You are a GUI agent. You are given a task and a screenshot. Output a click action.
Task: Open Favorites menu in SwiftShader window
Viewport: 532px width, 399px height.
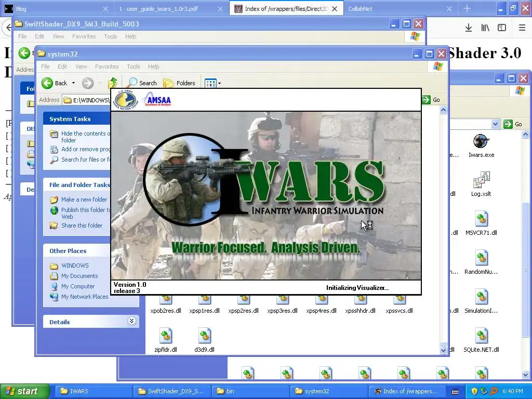tap(84, 36)
